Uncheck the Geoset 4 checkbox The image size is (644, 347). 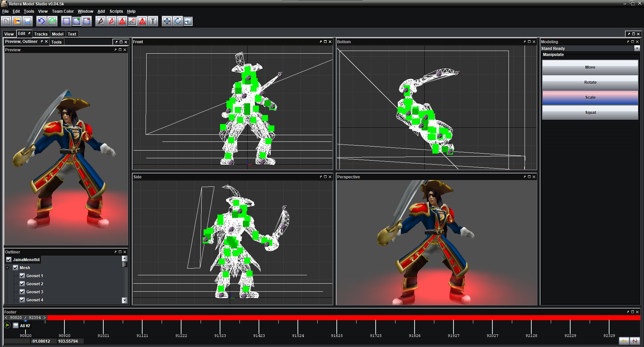tap(22, 300)
